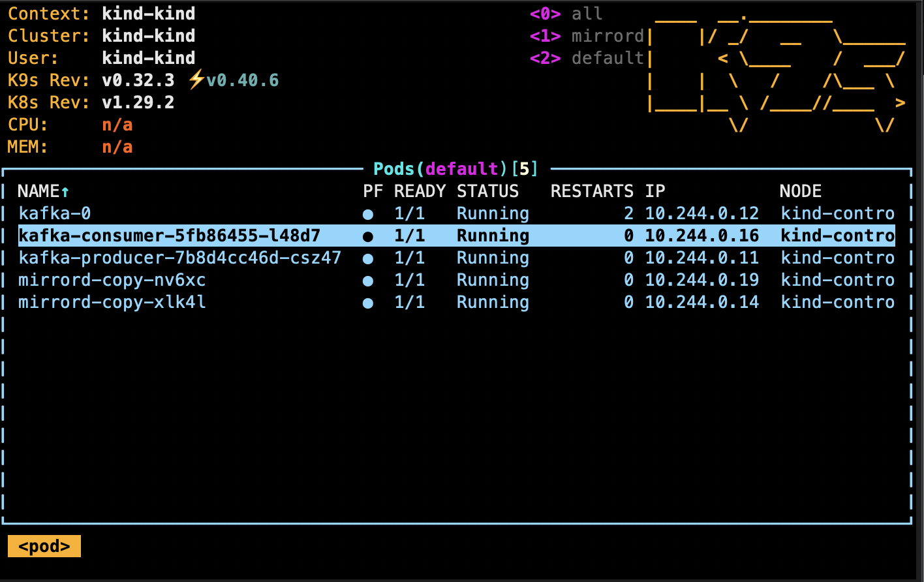Image resolution: width=924 pixels, height=582 pixels.
Task: Click the port-forward dot for kafka-0
Action: [368, 214]
